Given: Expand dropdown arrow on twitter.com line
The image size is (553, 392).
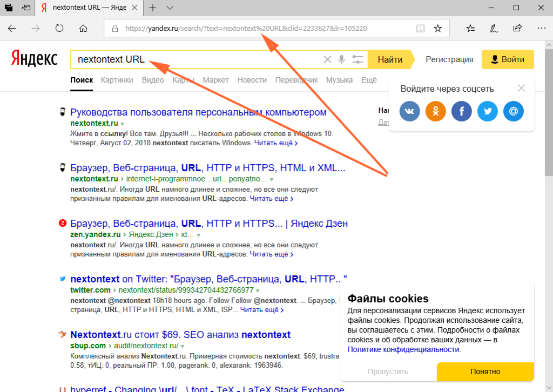Looking at the screenshot, I should tap(258, 291).
